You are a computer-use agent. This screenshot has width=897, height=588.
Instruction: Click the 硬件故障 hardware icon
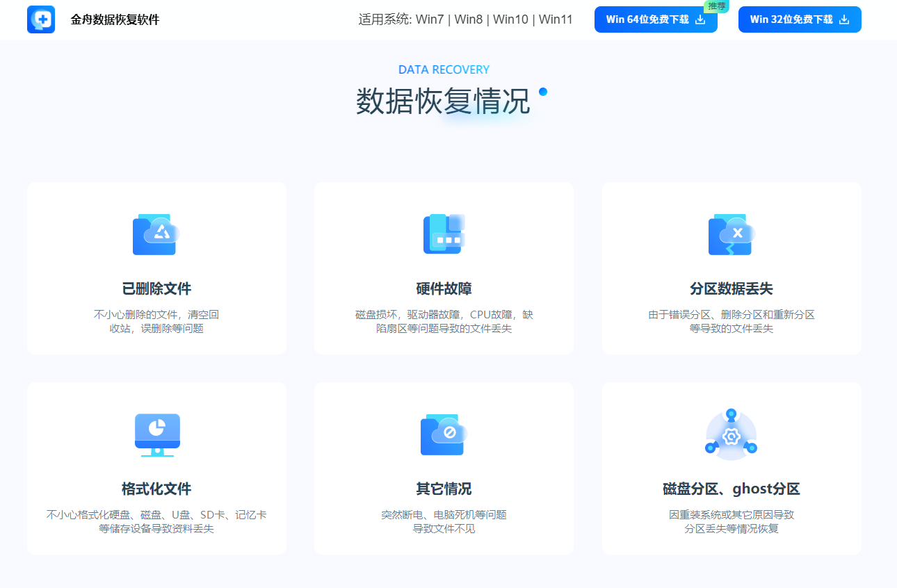coord(444,234)
